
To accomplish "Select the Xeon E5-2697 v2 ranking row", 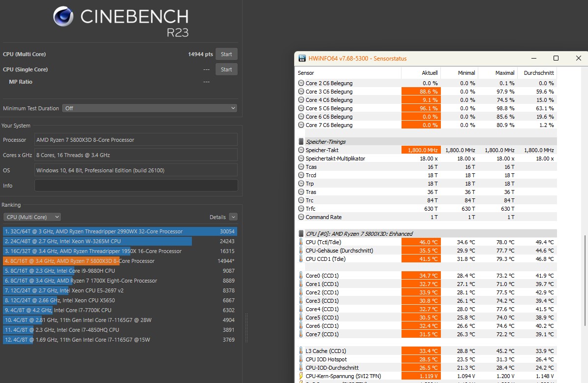I will click(x=120, y=290).
